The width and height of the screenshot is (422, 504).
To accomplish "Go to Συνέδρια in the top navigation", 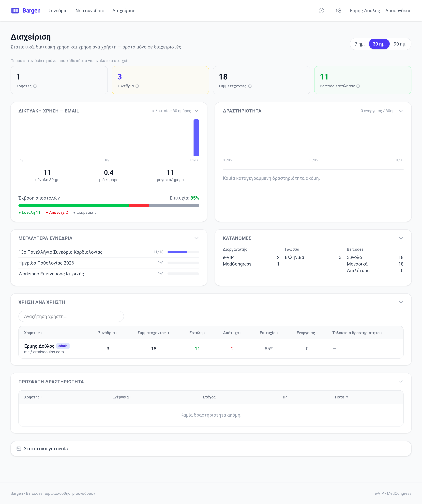I will [x=58, y=11].
